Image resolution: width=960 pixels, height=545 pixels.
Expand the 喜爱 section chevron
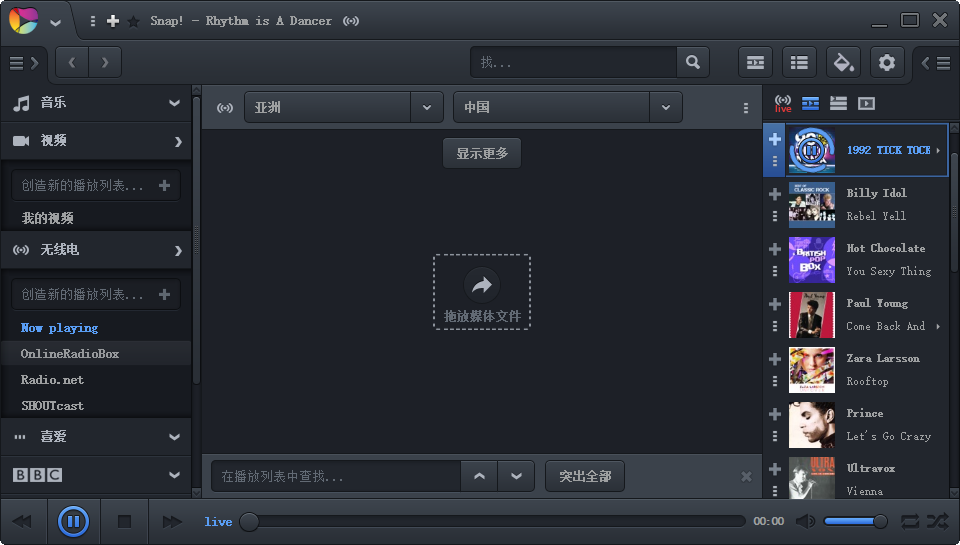click(x=174, y=437)
